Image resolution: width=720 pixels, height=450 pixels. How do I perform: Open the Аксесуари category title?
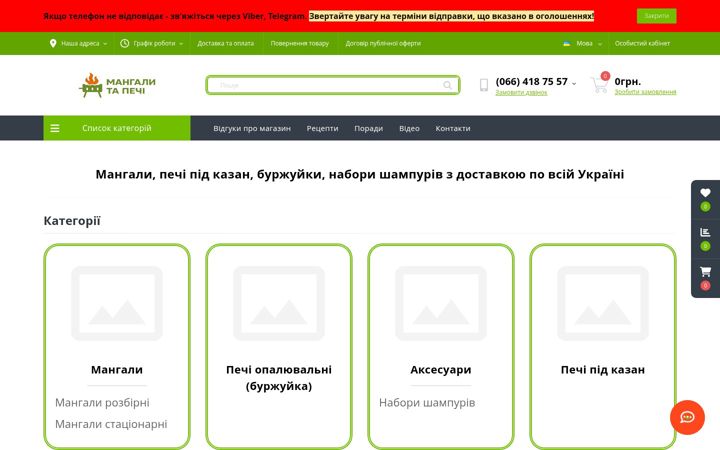tap(441, 370)
